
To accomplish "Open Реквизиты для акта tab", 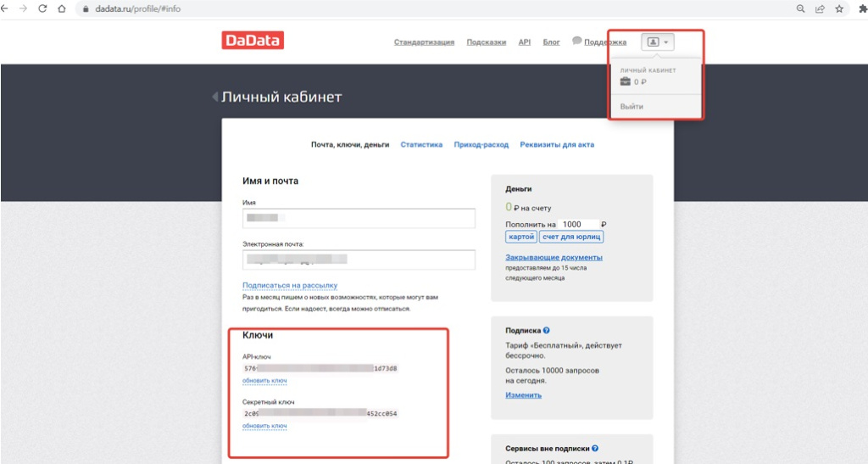I will click(557, 144).
